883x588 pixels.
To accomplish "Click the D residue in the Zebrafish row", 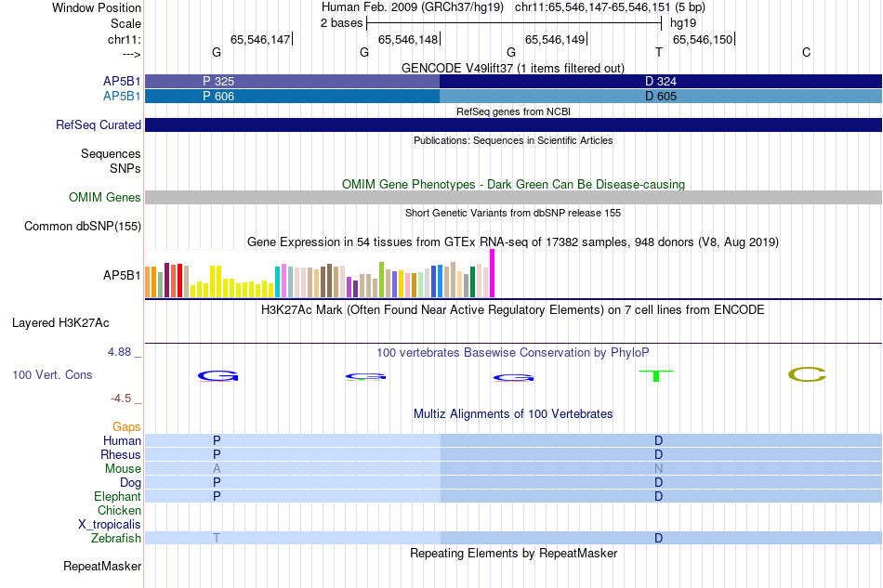I will [x=658, y=539].
